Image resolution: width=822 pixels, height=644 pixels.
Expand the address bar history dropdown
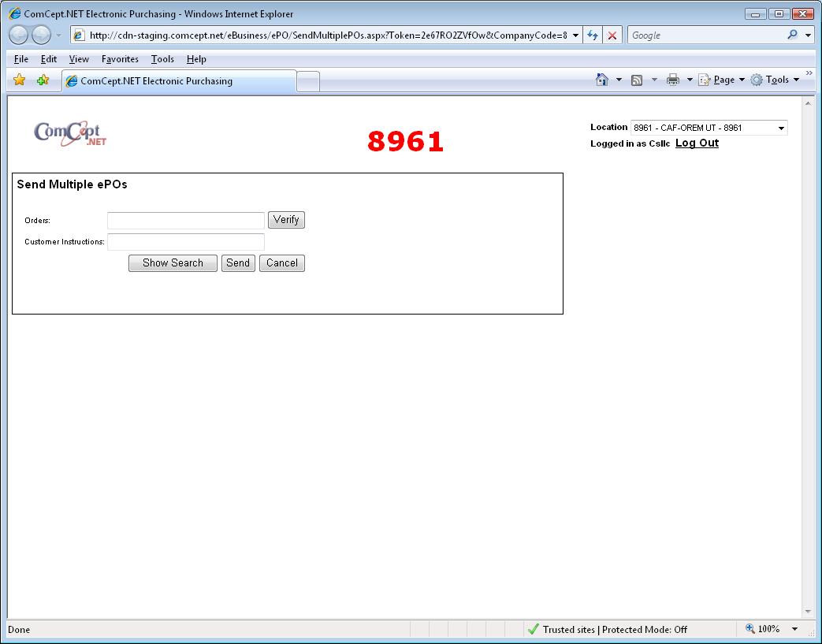(575, 35)
